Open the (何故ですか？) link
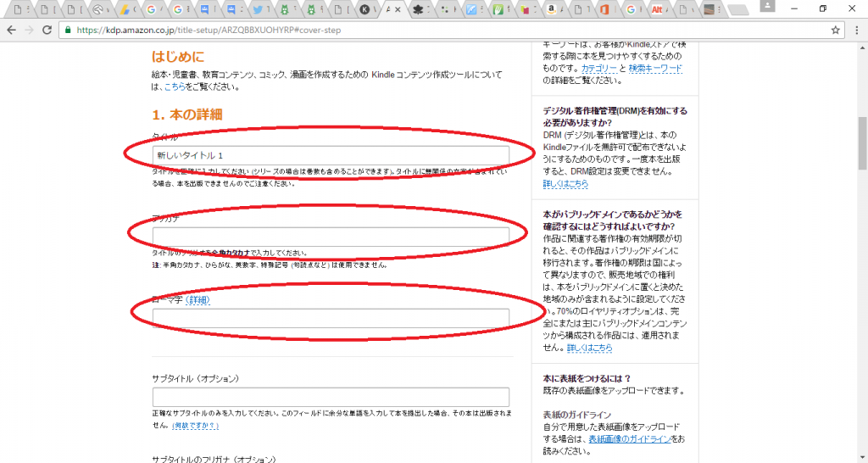 pyautogui.click(x=195, y=426)
